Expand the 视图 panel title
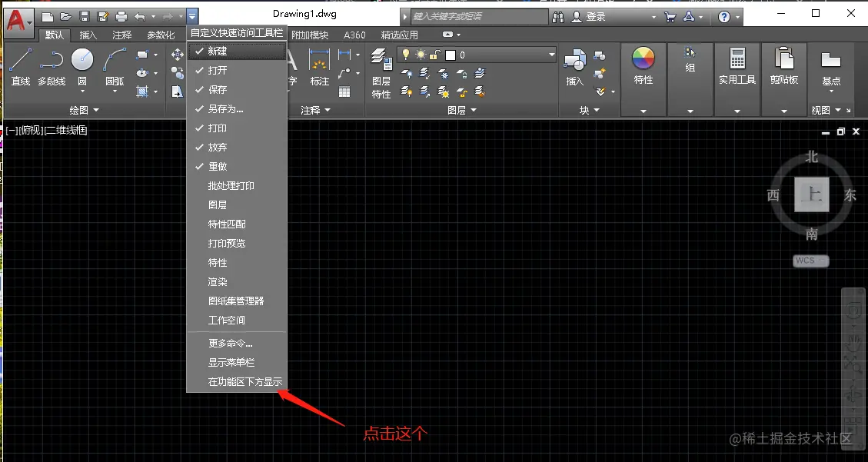The image size is (868, 462). pos(826,110)
